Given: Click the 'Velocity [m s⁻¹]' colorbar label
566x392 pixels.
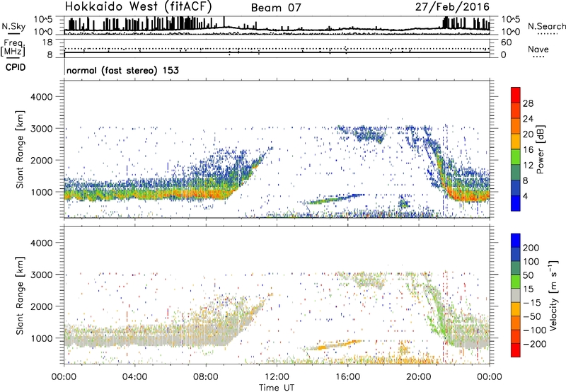Looking at the screenshot, I should 553,295.
